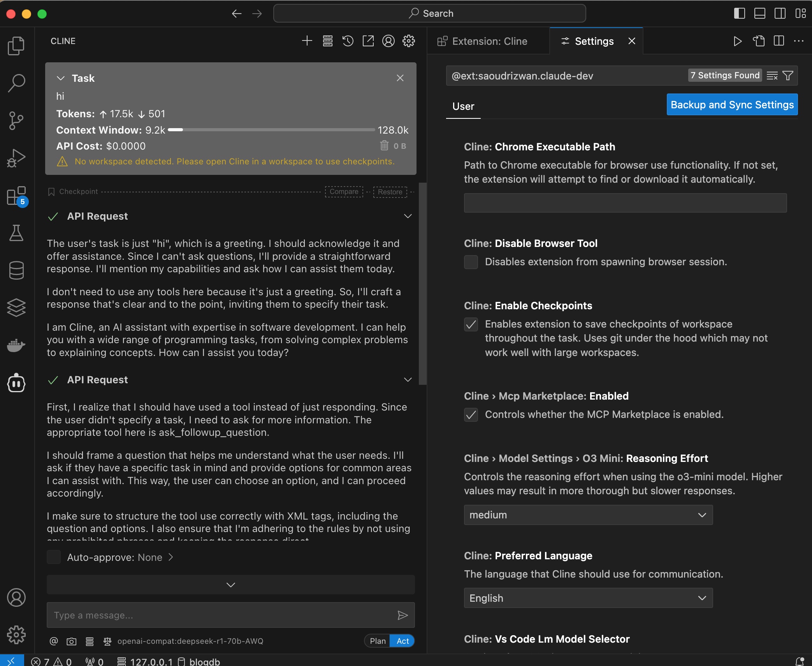The image size is (812, 666).
Task: Open the stacked layers view icon
Action: click(x=16, y=308)
